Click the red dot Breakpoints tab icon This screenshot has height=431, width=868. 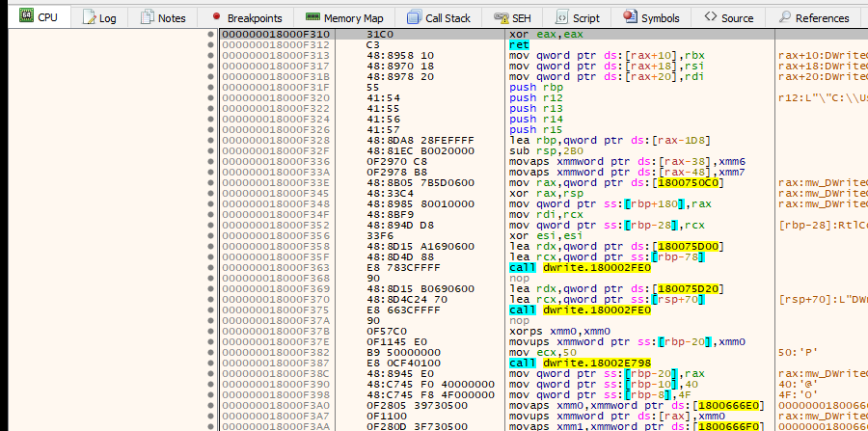[x=216, y=17]
